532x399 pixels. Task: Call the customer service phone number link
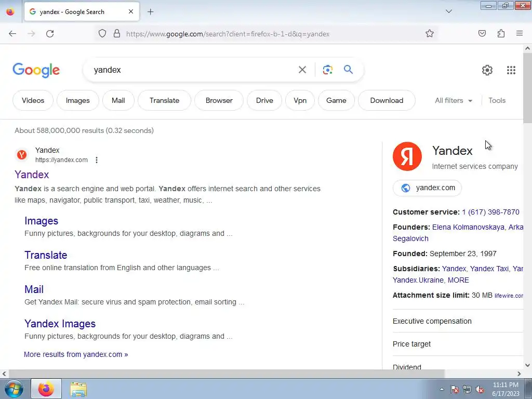pyautogui.click(x=490, y=212)
